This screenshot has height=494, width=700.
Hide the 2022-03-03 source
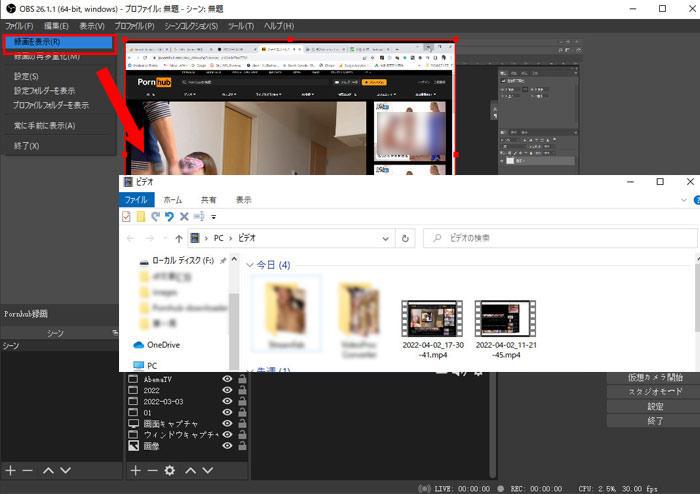[227, 401]
